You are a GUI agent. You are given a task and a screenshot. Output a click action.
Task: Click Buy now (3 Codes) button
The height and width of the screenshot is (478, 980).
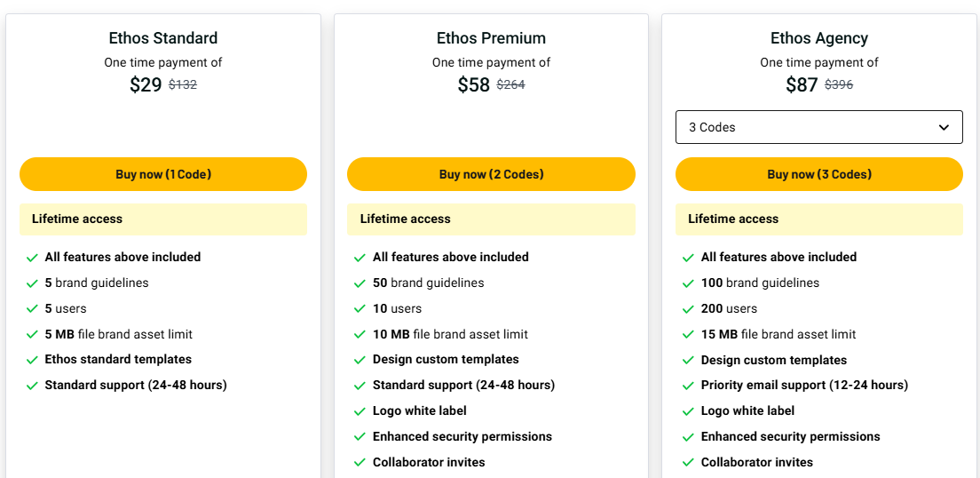pyautogui.click(x=818, y=174)
